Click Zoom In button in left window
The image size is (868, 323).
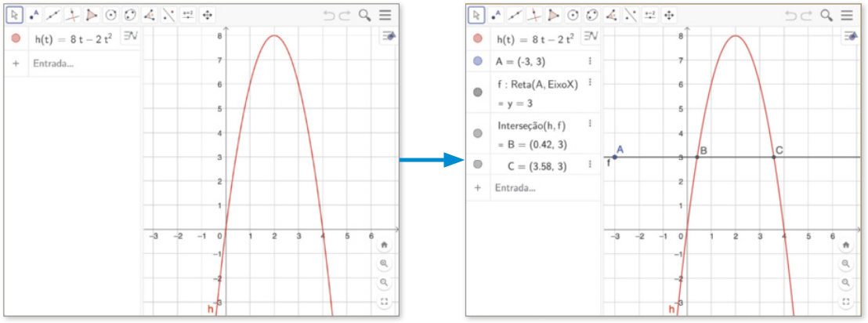[x=384, y=263]
